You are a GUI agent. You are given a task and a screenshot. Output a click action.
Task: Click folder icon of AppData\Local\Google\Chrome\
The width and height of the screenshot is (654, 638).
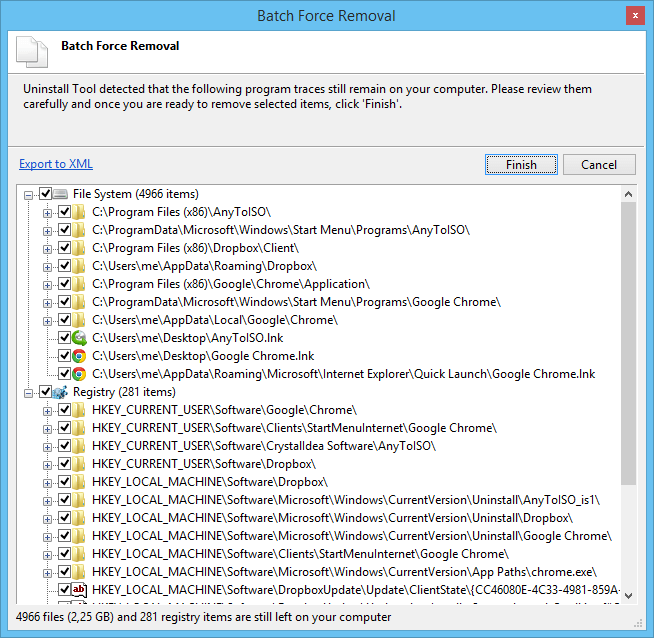79,320
